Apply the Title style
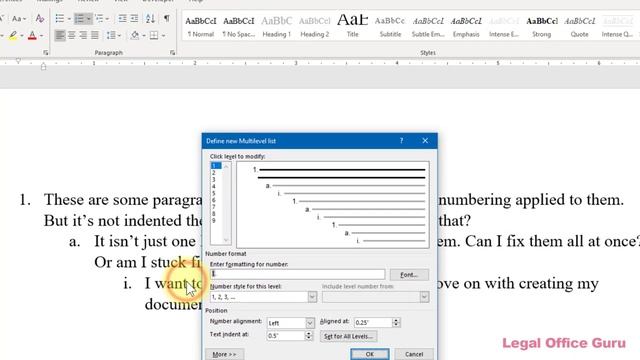This screenshot has height=360, width=640. click(353, 27)
